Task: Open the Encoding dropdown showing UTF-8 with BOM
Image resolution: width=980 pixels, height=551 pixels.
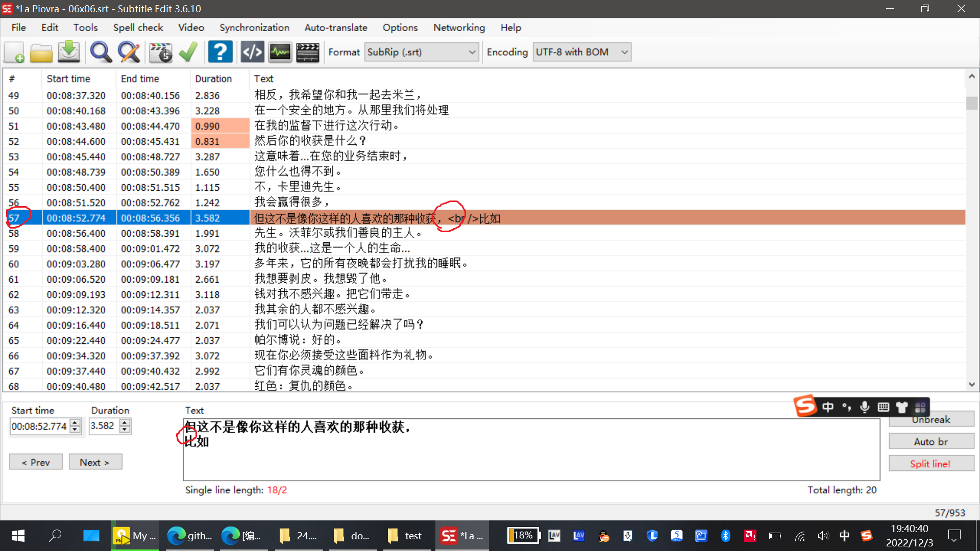Action: coord(624,52)
